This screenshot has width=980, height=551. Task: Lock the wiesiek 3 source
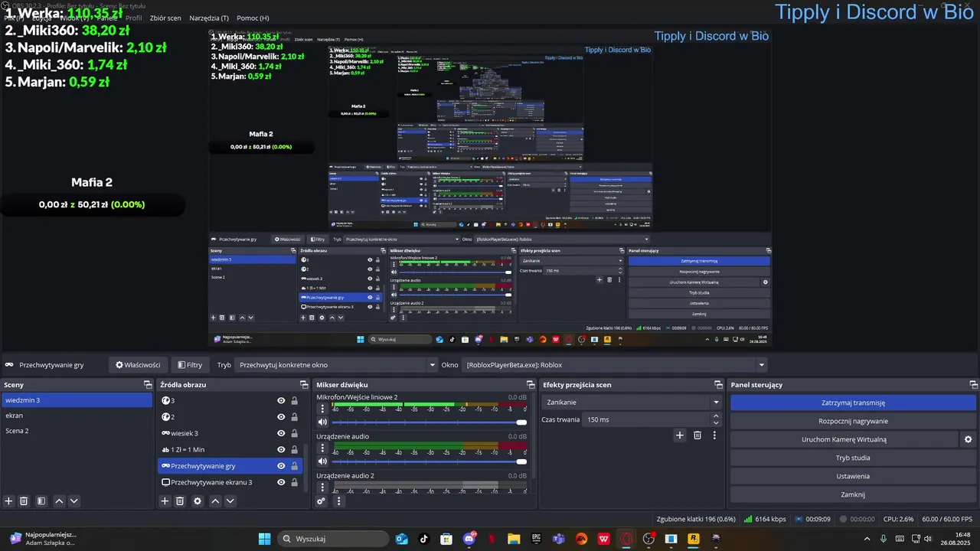(294, 433)
